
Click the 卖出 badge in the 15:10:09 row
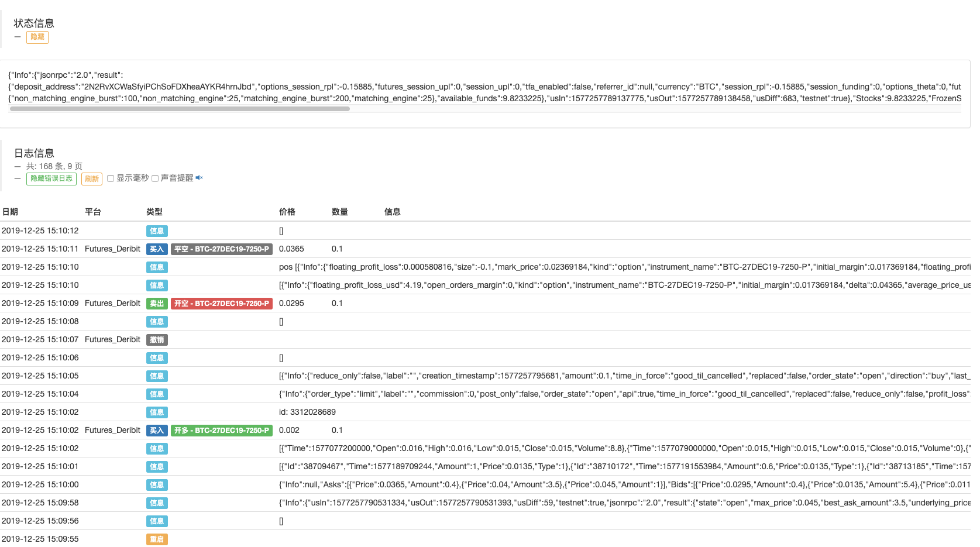coord(157,304)
